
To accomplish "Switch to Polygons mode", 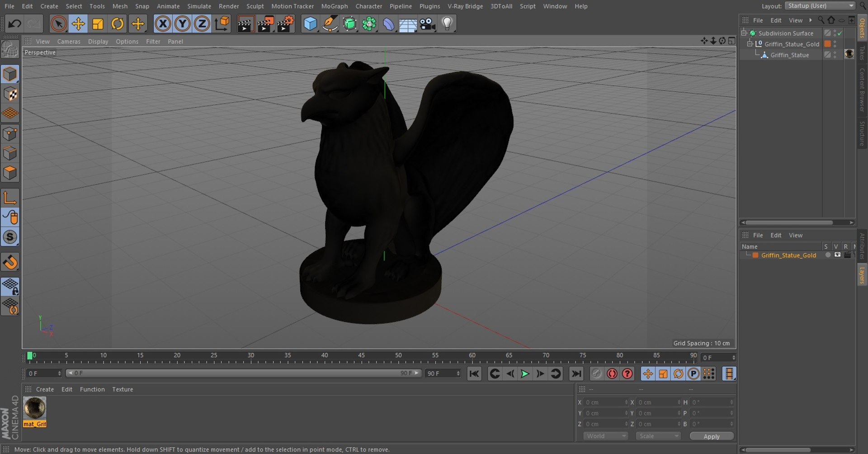I will point(10,173).
